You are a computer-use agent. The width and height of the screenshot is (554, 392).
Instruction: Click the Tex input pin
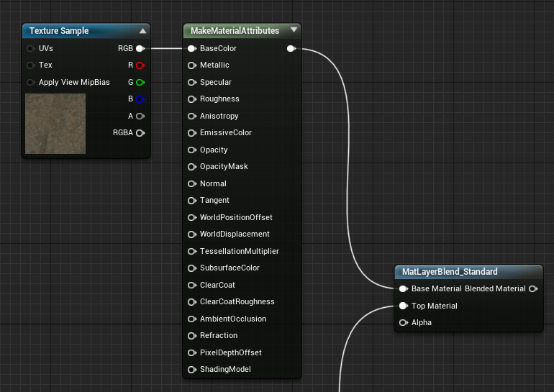click(x=31, y=65)
